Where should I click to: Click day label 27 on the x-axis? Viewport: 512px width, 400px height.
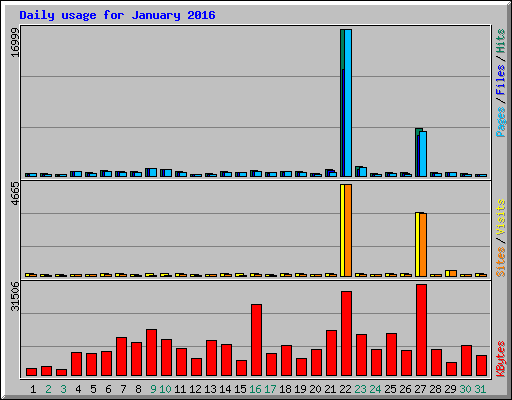tap(420, 389)
